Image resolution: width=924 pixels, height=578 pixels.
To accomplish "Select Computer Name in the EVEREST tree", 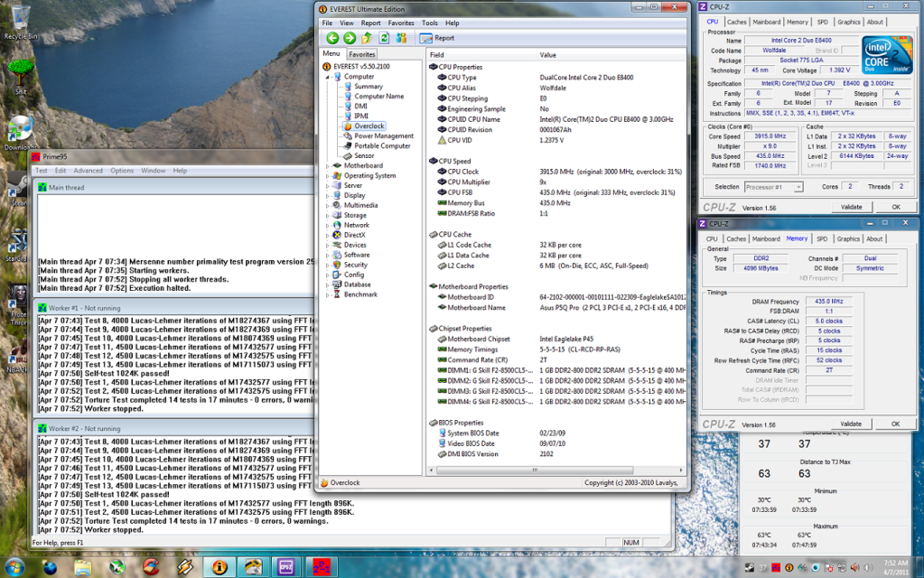I will [x=379, y=97].
